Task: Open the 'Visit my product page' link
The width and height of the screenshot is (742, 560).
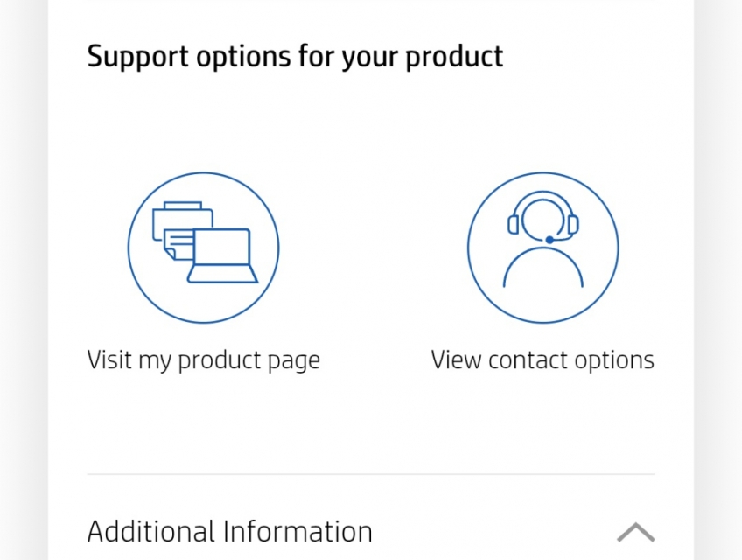Action: (x=203, y=360)
